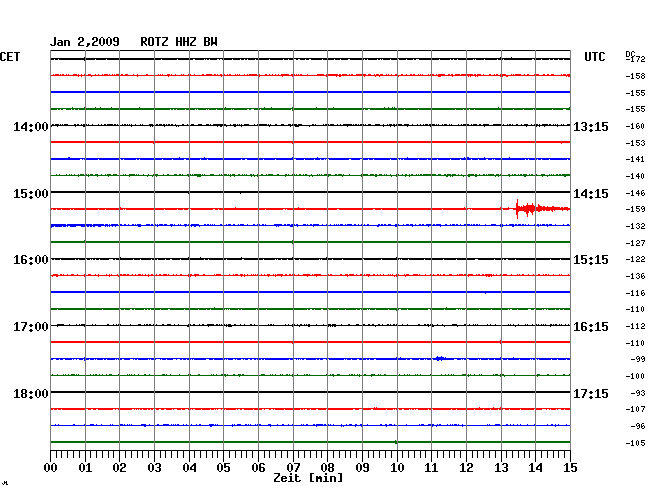Click the UTC time label "13:15"

coord(591,127)
